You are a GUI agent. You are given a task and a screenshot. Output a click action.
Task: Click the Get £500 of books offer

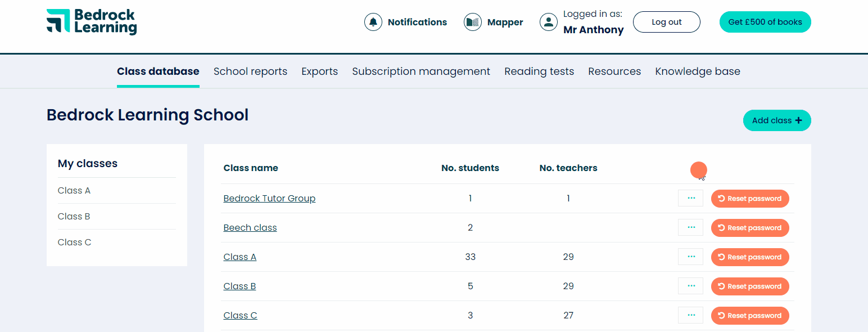pos(765,22)
